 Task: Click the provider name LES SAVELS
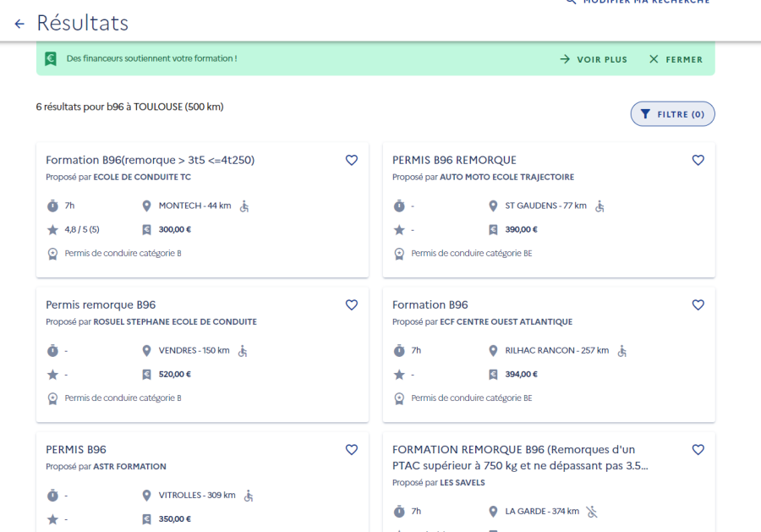[x=462, y=482]
